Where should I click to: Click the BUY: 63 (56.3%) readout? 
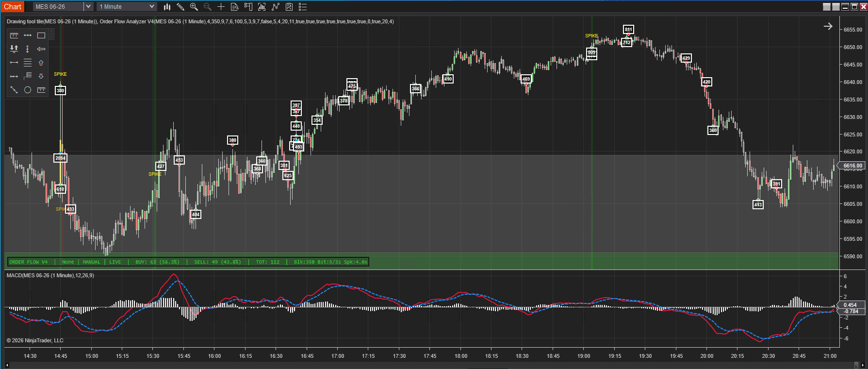point(157,262)
